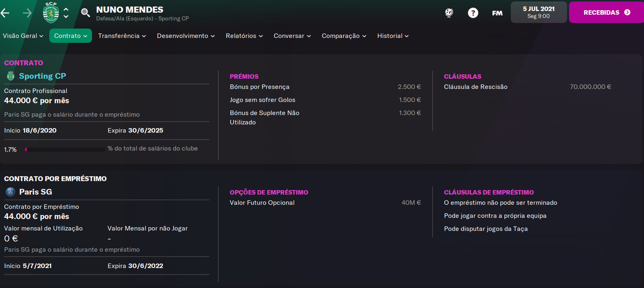The image size is (644, 288).
Task: Open the Visão Geral dropdown
Action: click(x=23, y=36)
